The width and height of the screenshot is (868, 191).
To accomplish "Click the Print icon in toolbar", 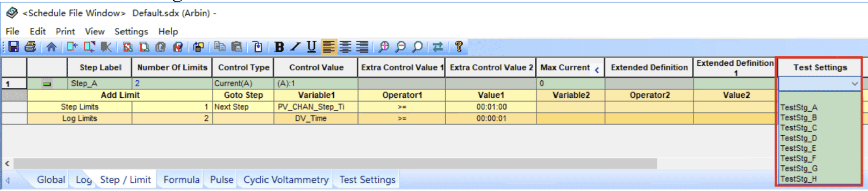I will click(30, 46).
